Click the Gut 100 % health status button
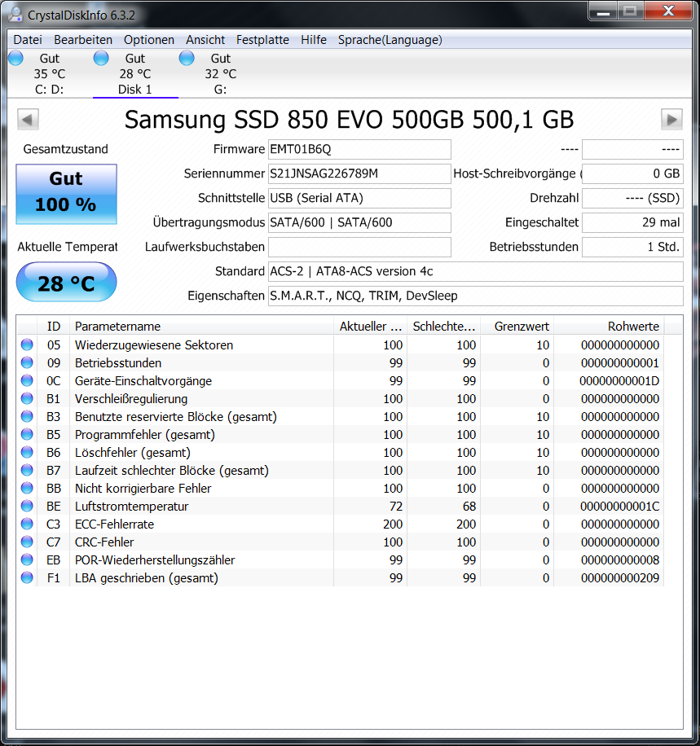This screenshot has width=700, height=746. pos(66,194)
